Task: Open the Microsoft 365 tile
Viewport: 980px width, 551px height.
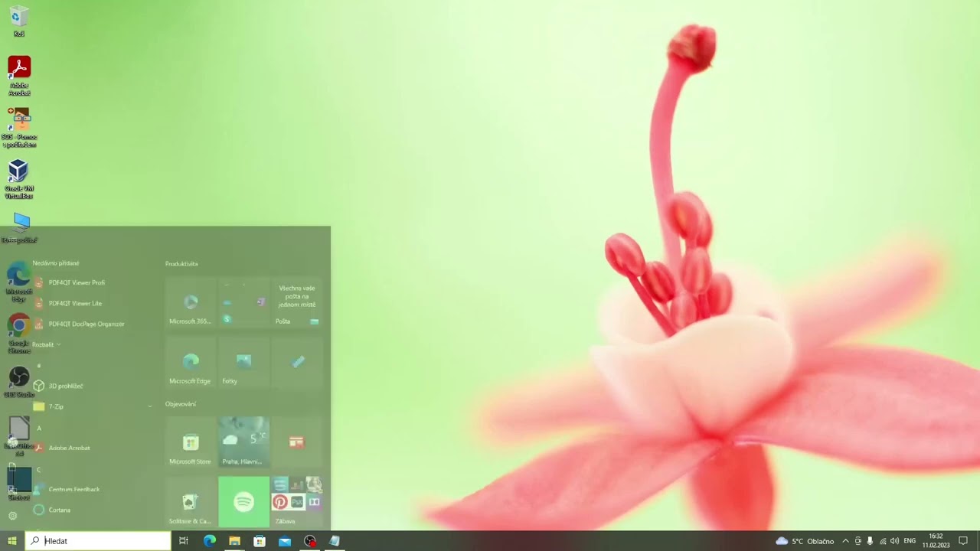Action: (191, 303)
